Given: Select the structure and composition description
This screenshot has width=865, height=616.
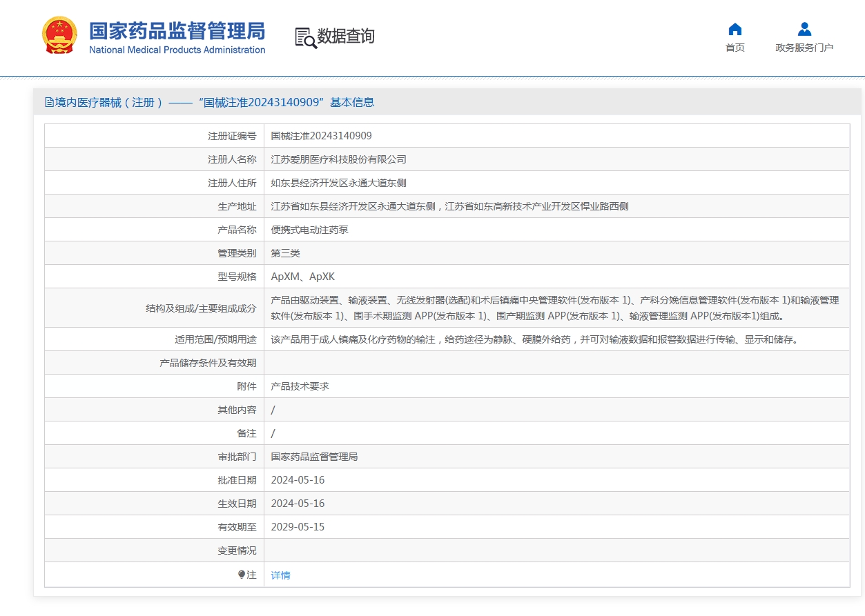Looking at the screenshot, I should point(555,308).
